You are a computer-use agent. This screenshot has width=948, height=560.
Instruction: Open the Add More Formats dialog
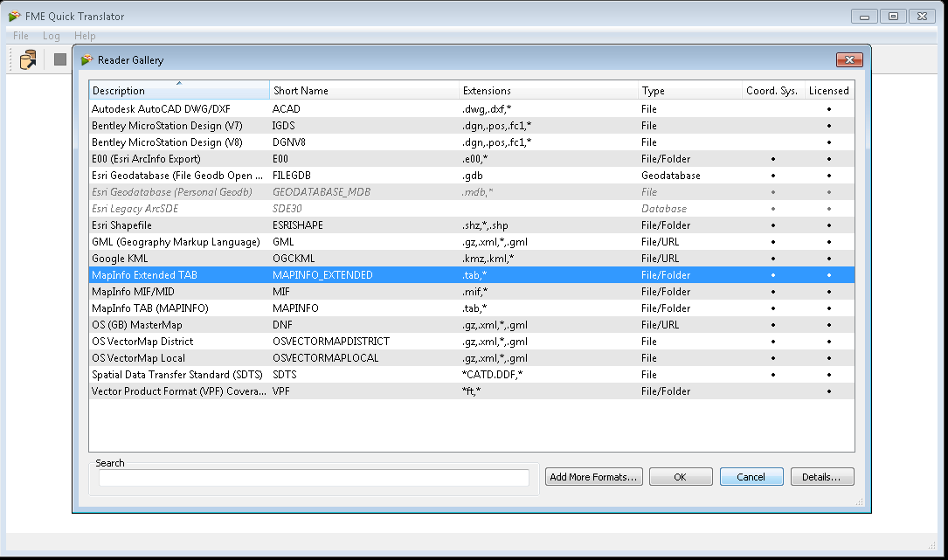click(593, 476)
